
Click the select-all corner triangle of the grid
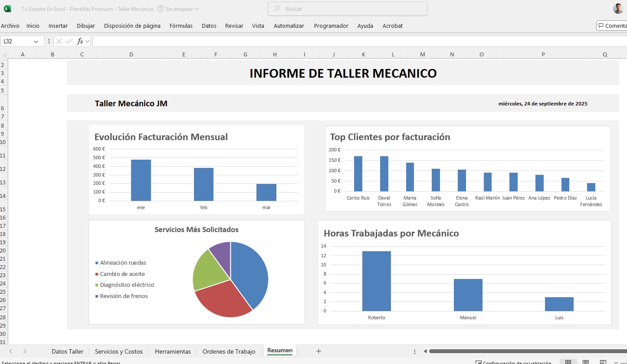(4, 55)
